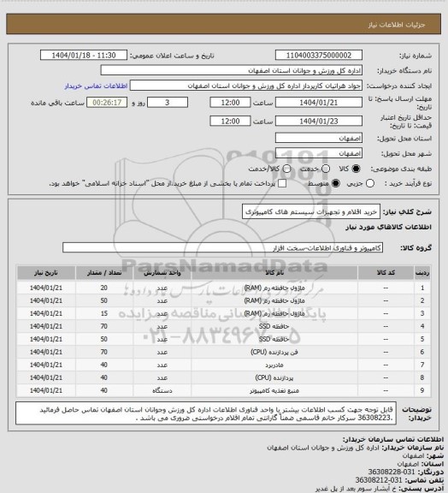This screenshot has width=448, height=493.
Task: Select the منبع تغذیه کامپیوتر item
Action: click(x=274, y=390)
